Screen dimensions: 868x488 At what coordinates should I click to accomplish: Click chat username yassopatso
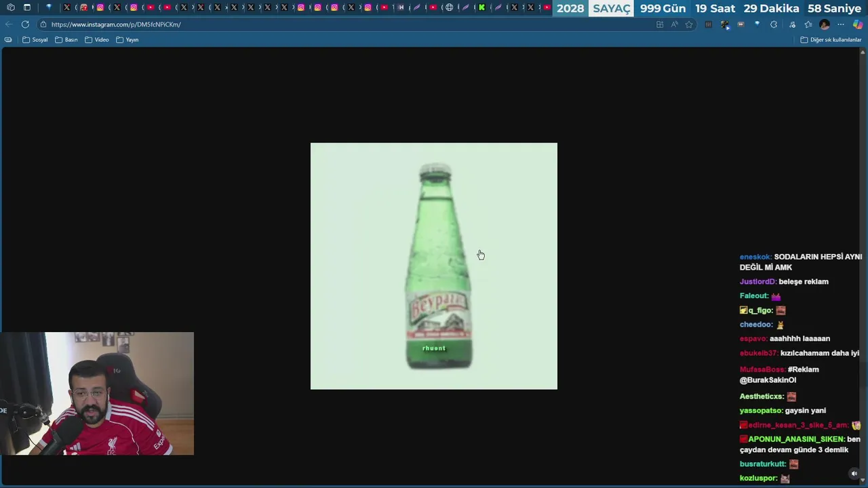tap(761, 411)
